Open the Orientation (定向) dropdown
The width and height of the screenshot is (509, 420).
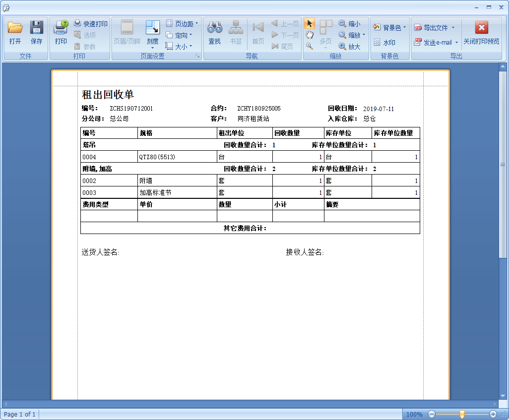(x=179, y=35)
